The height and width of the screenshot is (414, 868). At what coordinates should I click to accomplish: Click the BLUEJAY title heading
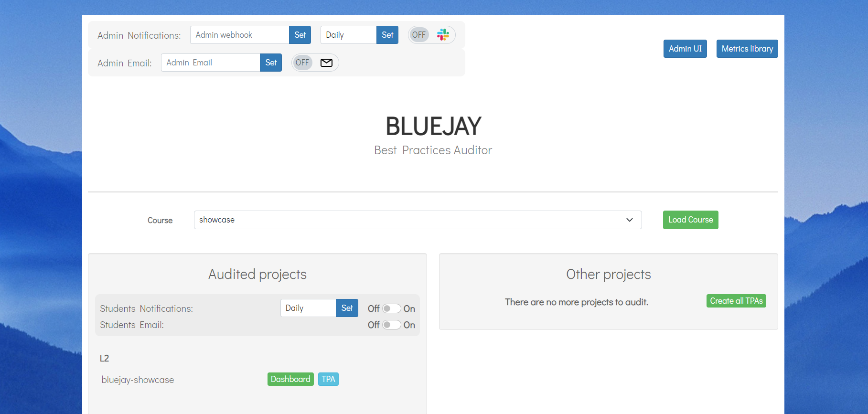[x=433, y=127]
